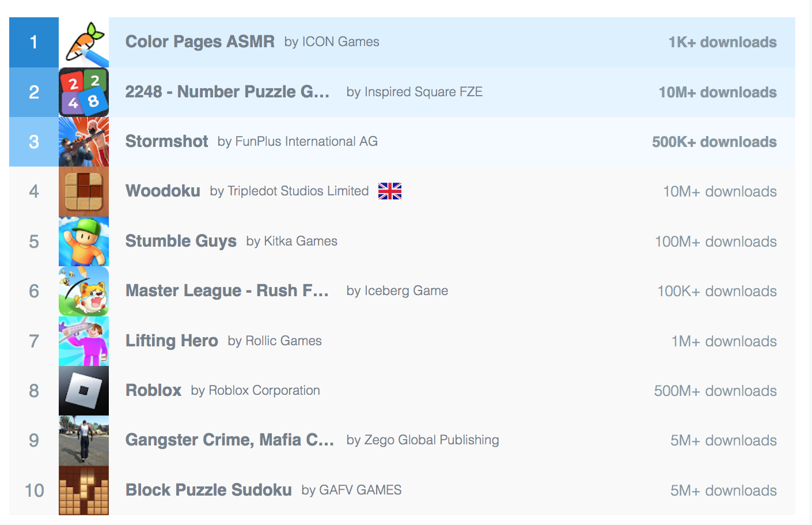Screen dimensions: 812x525
Task: Click the rank 2 number badge
Action: (34, 92)
